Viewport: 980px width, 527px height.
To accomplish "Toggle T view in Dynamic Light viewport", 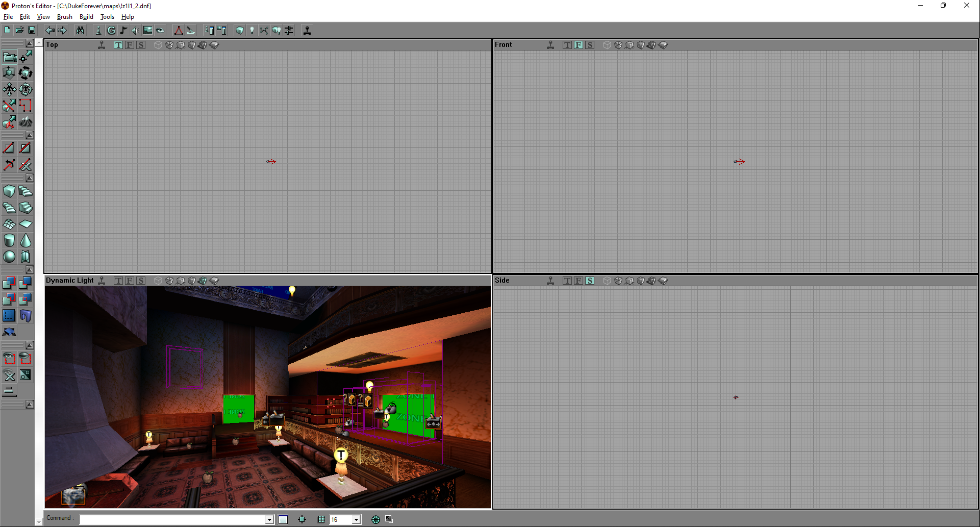I will coord(118,281).
